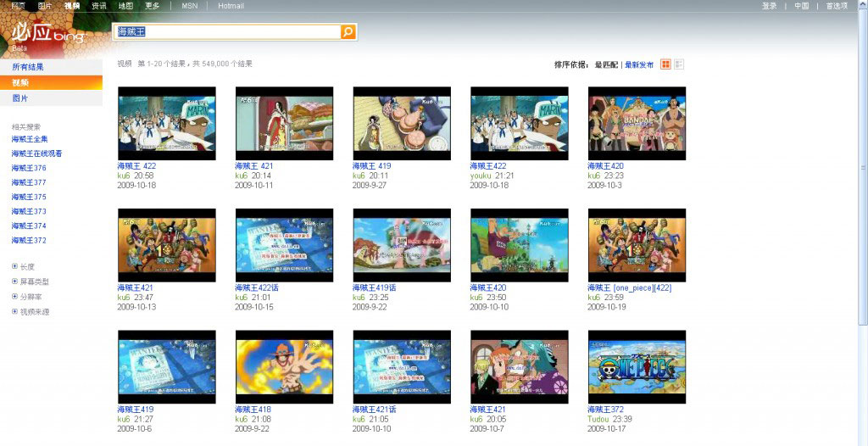Screen dimensions: 868x446
Task: Play the 海贼王422话 video thumbnail
Action: pyautogui.click(x=284, y=245)
